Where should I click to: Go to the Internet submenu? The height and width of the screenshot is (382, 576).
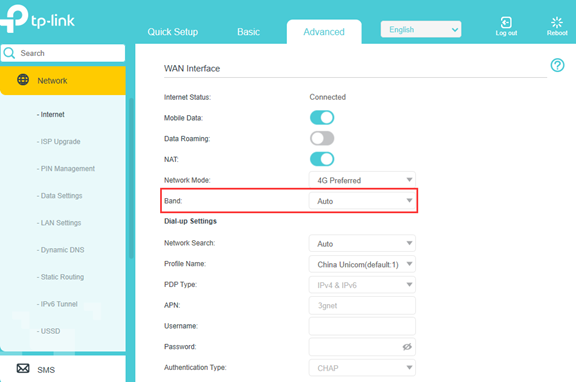(x=51, y=115)
